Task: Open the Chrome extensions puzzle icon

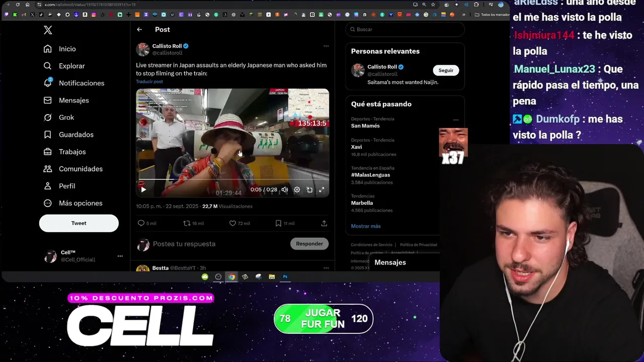Action: point(476,5)
